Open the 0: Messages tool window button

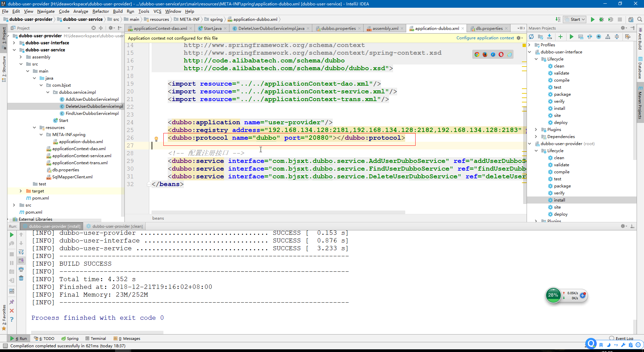[127, 339]
